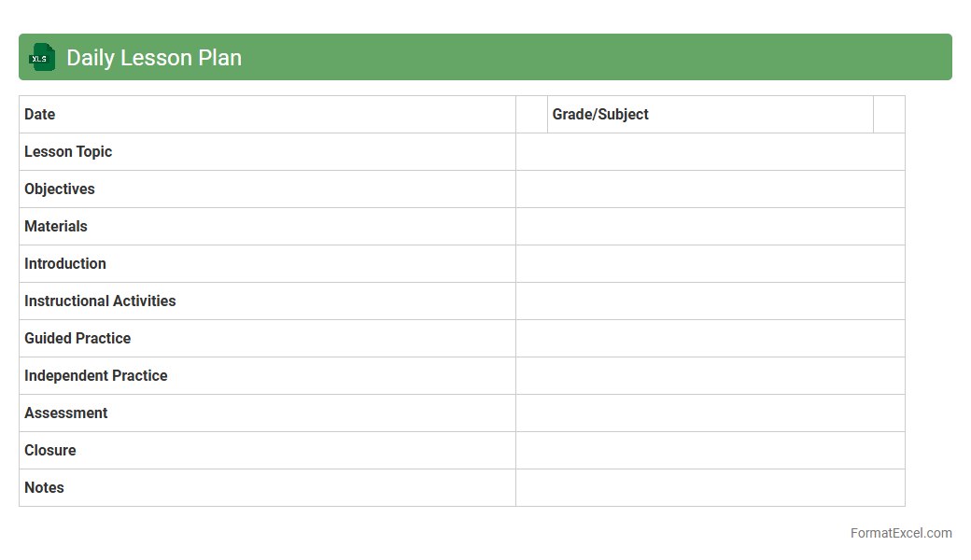Image resolution: width=971 pixels, height=560 pixels.
Task: Open the FormatExcel.com link
Action: coord(901,533)
